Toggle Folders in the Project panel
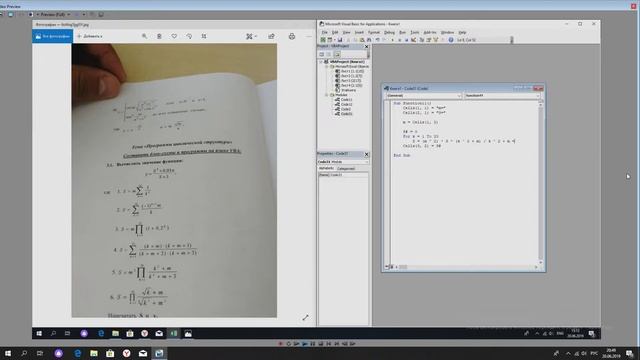This screenshot has height=360, width=640. pos(337,54)
